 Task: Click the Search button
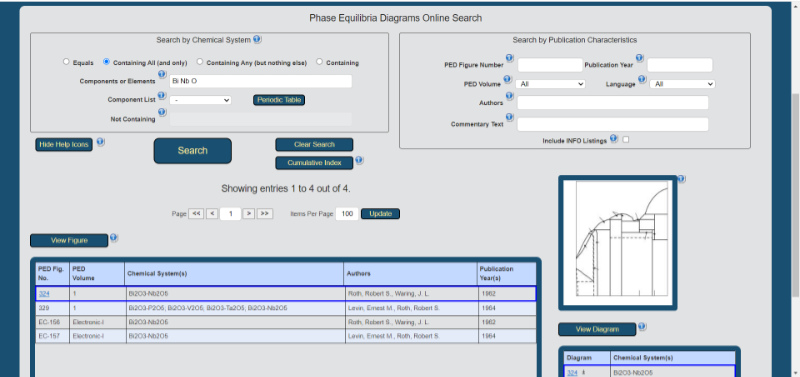pos(192,151)
